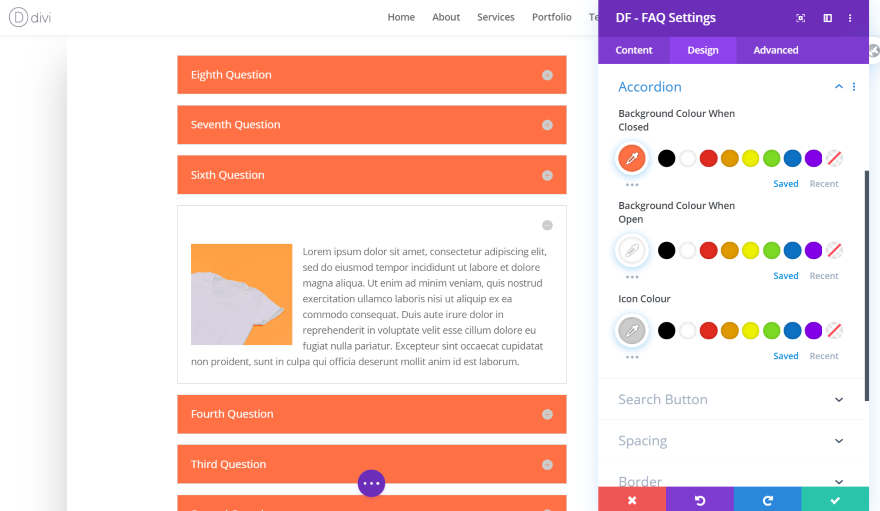
Task: Click Recent under Background Colour When Closed
Action: pos(824,184)
